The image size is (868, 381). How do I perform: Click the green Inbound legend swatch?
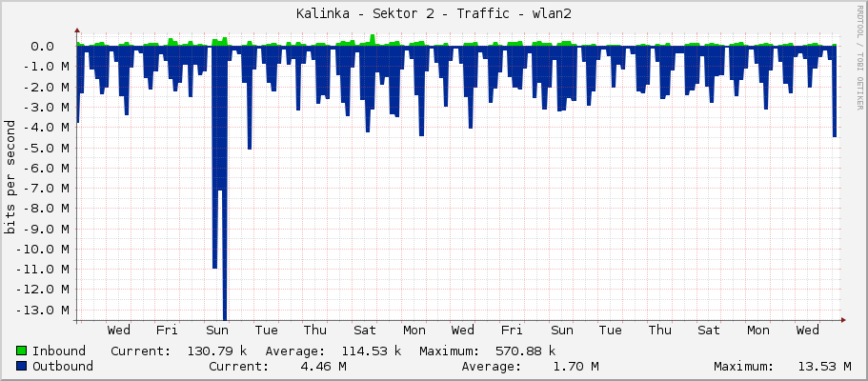click(22, 351)
